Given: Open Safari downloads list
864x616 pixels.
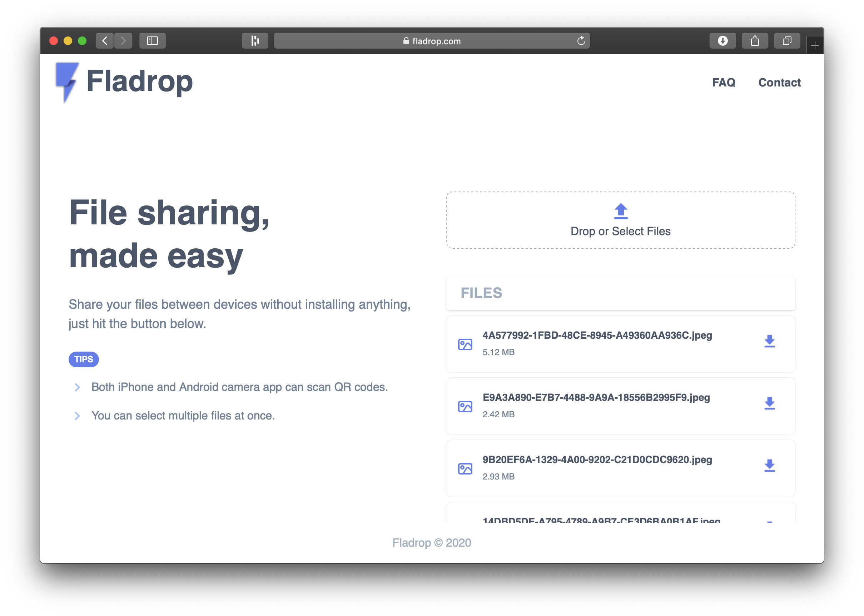Looking at the screenshot, I should pos(723,41).
